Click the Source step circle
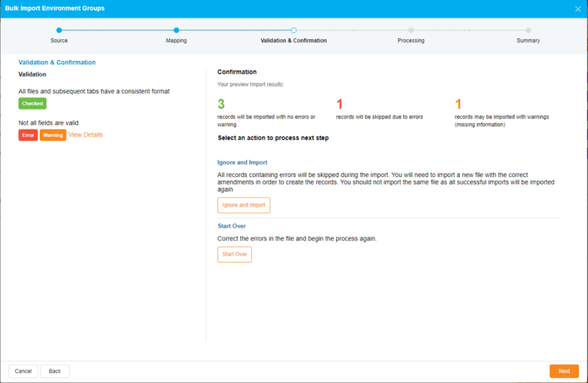Viewport: 588px width, 383px height. [x=59, y=30]
